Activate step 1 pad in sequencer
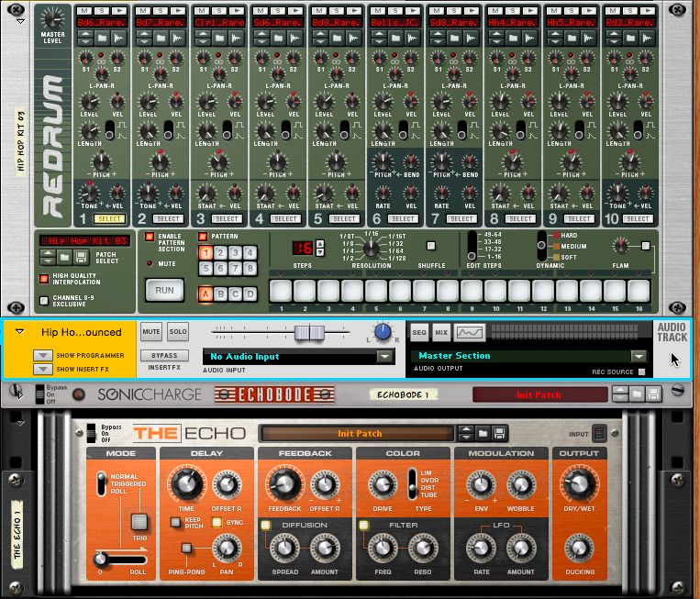Screen dimensions: 700x599 tap(281, 291)
